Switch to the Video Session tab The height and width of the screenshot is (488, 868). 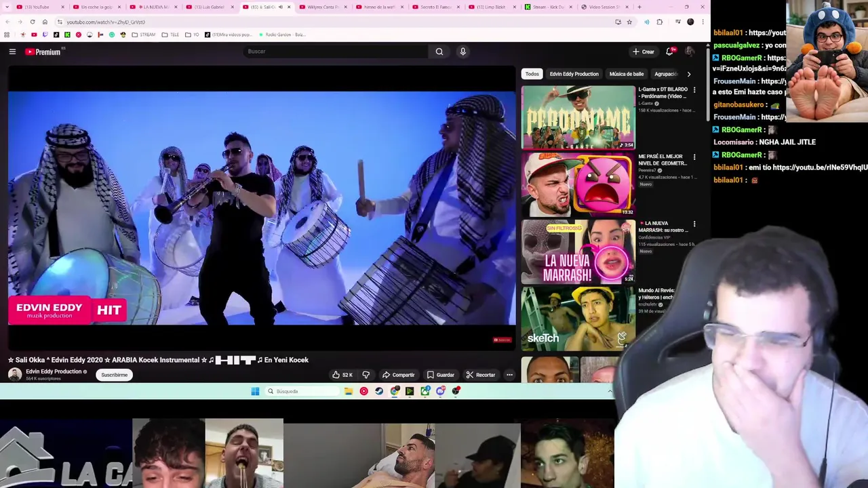coord(604,7)
